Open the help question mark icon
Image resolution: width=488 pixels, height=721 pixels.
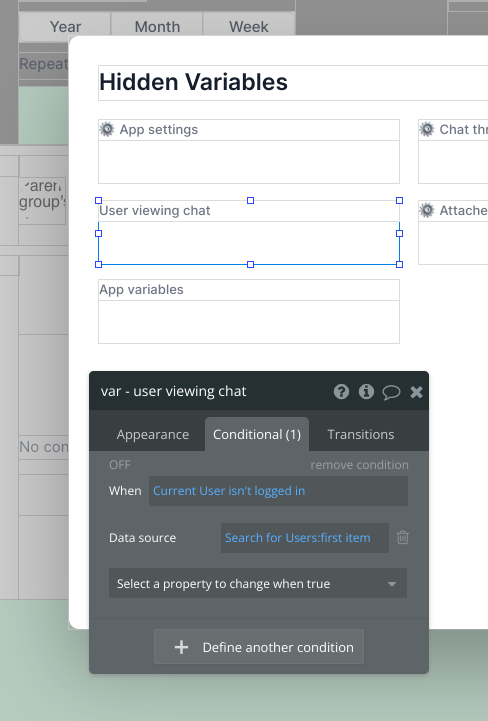341,392
